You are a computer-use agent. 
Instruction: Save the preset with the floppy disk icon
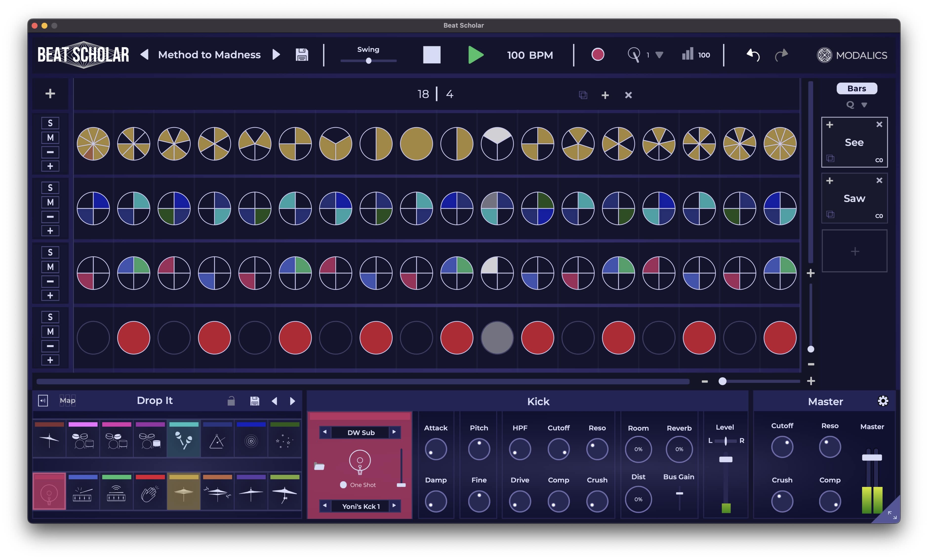click(x=302, y=55)
